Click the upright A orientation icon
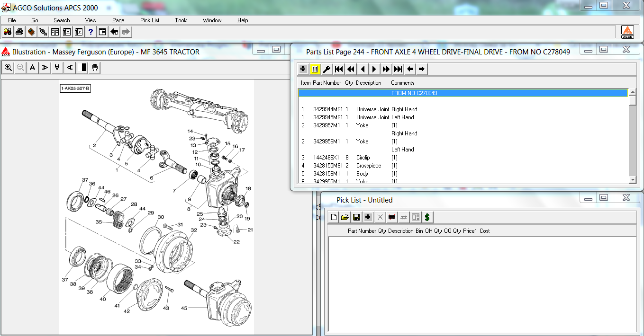This screenshot has width=644, height=336. [32, 68]
